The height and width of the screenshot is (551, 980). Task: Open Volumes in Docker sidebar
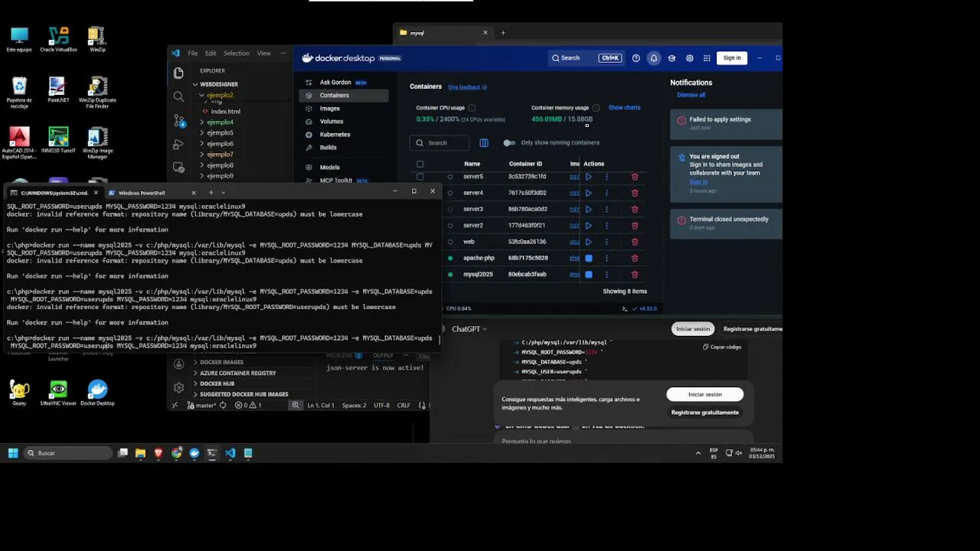[x=344, y=122]
